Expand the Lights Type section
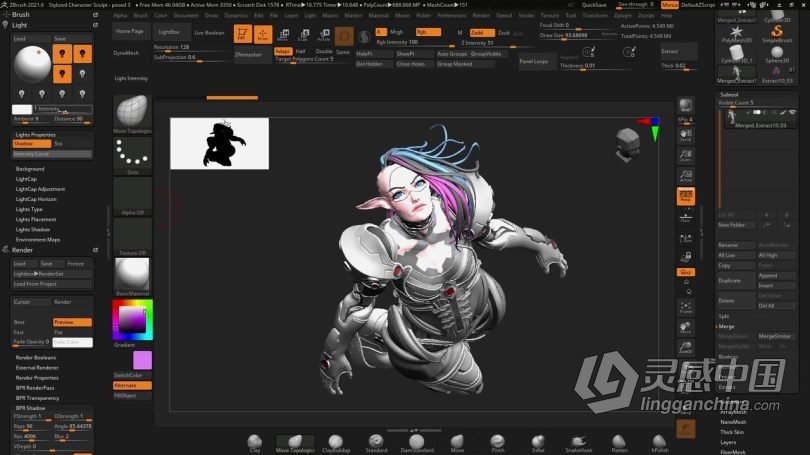Screen dimensions: 810x455 [29, 209]
